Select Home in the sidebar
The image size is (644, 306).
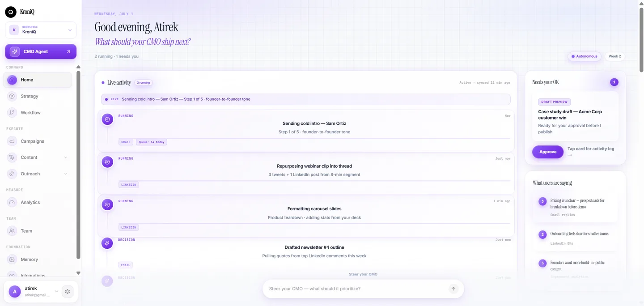[x=38, y=80]
